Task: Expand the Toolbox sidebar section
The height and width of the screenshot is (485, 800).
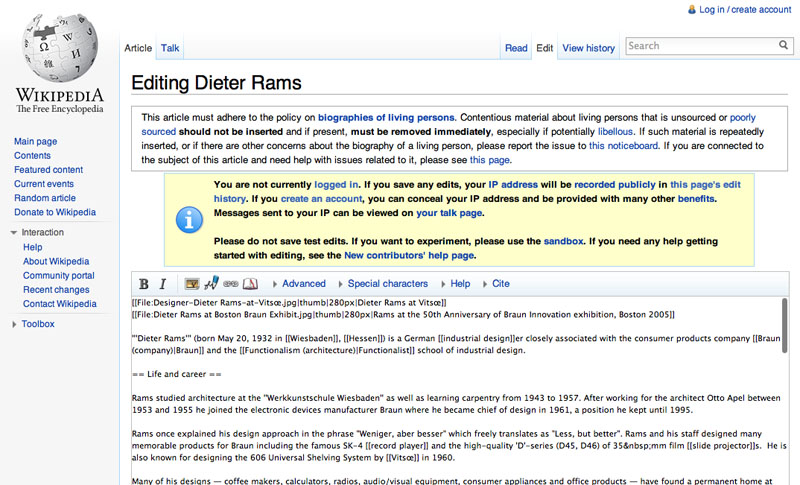Action: click(x=38, y=324)
